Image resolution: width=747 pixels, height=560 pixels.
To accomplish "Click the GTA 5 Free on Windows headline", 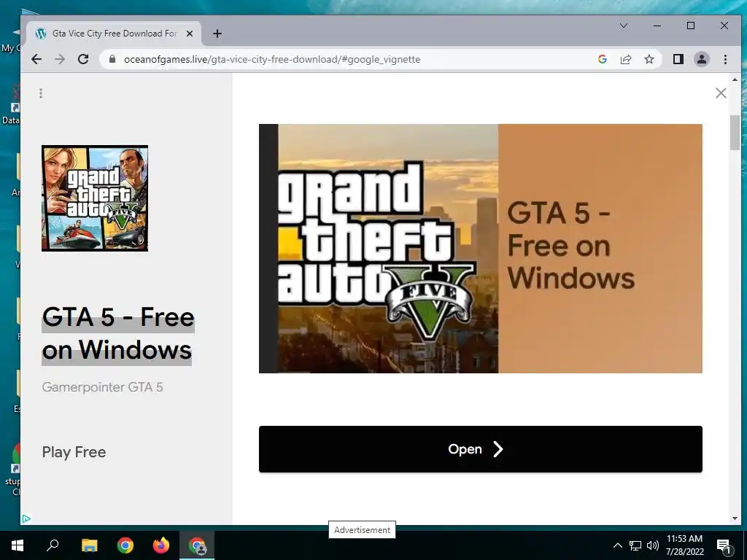I will pos(117,334).
